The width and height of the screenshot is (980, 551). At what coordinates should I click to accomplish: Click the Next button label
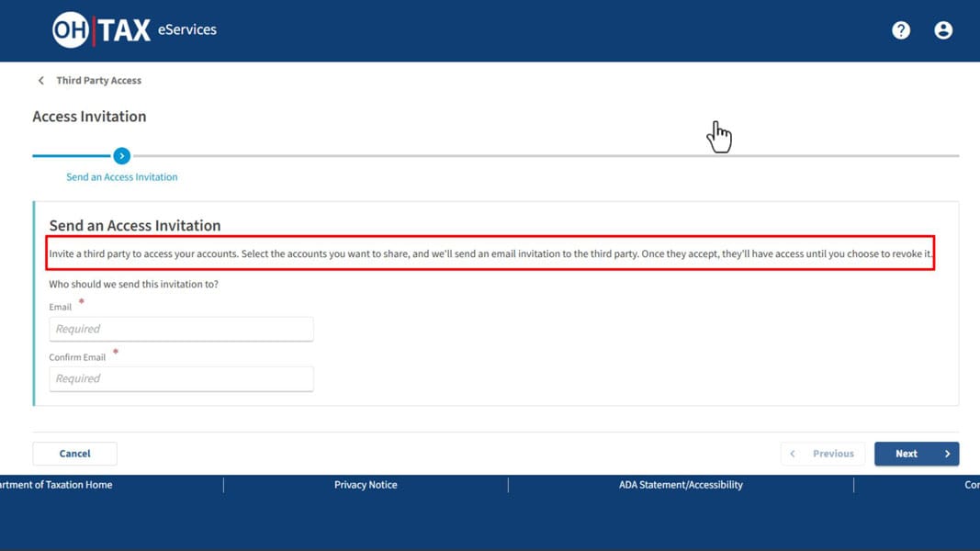[906, 454]
